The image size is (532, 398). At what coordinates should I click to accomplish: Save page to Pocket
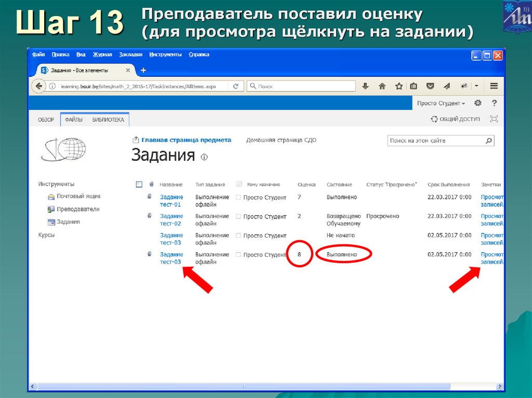430,86
